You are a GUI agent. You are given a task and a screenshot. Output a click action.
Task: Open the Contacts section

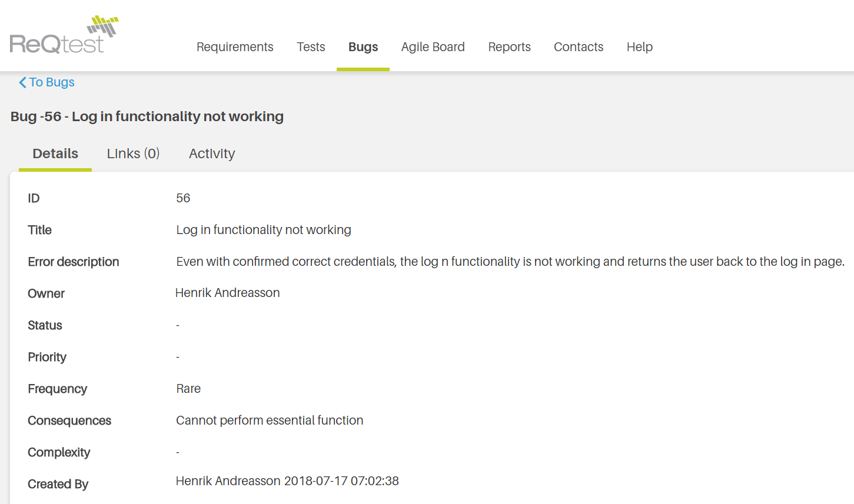[x=579, y=47]
